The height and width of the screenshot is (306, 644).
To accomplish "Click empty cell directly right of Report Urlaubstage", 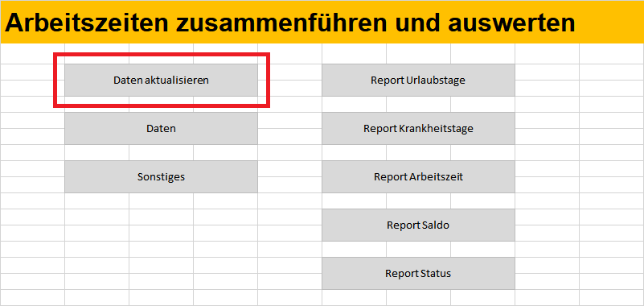I will [547, 81].
